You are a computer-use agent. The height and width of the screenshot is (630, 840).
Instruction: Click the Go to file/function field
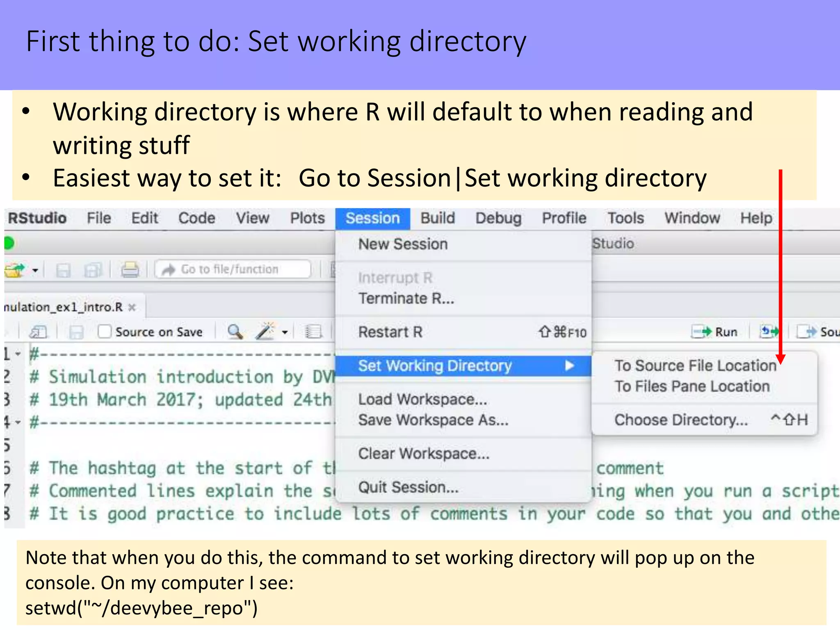tap(233, 269)
